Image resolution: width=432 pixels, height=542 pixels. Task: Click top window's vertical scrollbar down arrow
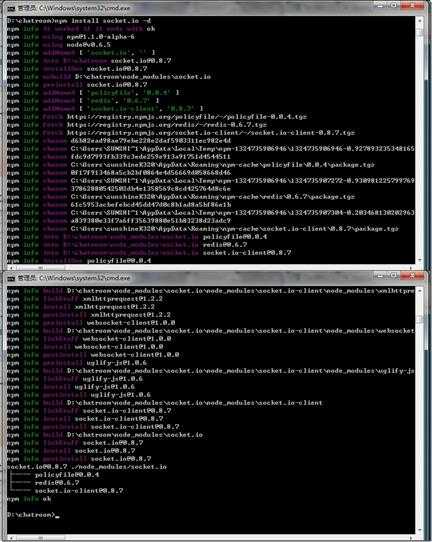click(x=420, y=260)
